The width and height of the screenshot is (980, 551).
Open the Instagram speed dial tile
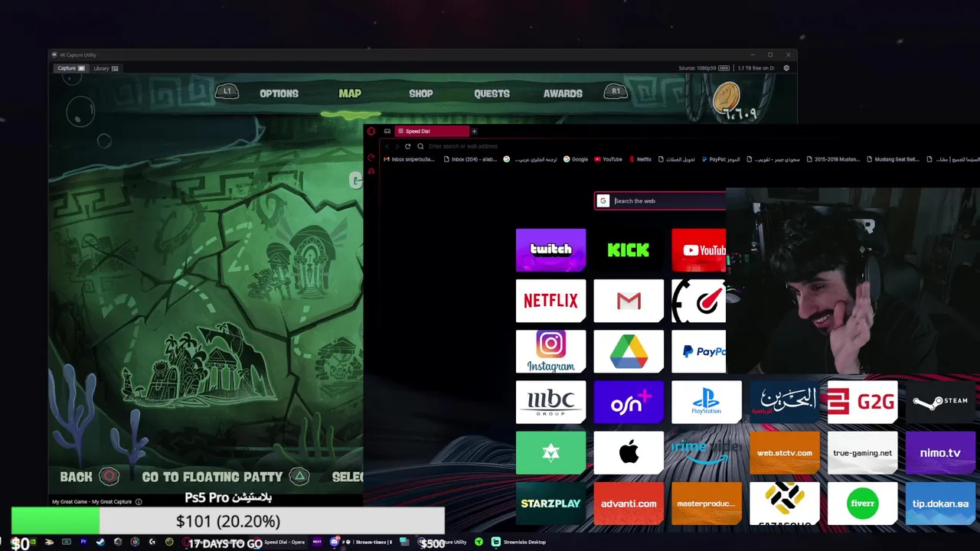tap(550, 351)
